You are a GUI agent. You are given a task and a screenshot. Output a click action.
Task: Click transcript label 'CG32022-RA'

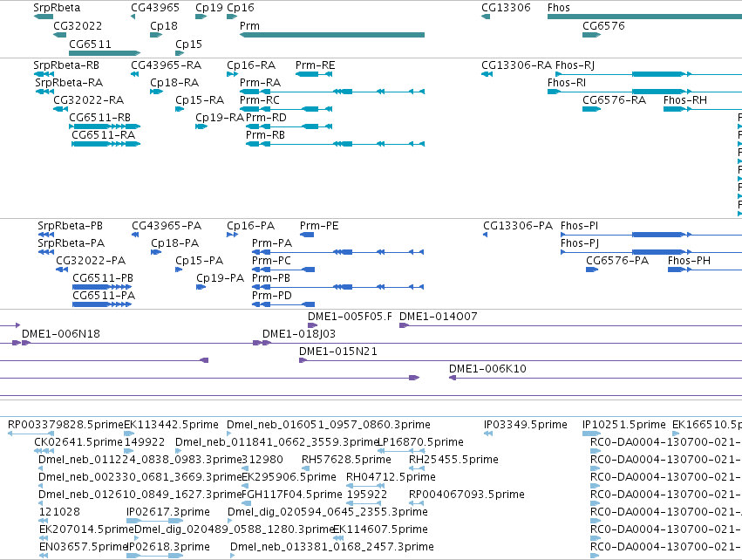tap(88, 100)
